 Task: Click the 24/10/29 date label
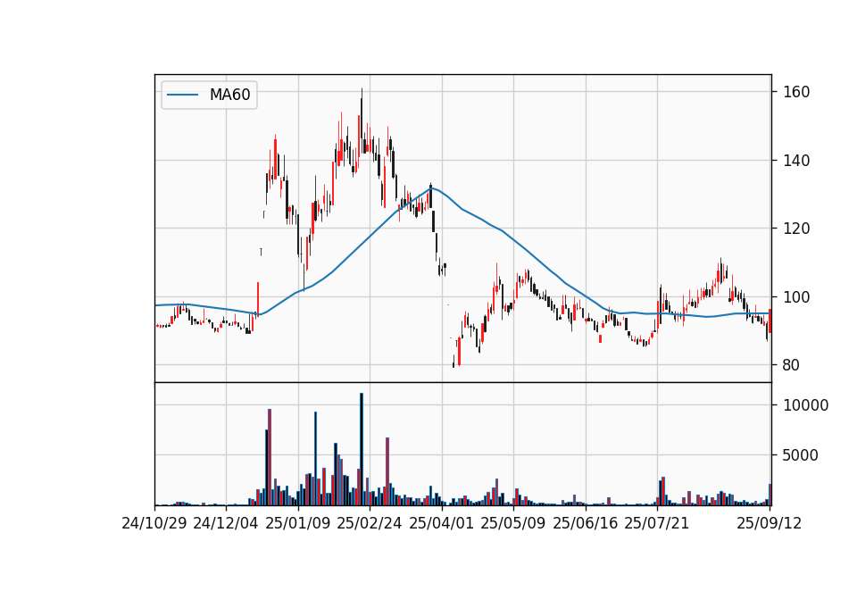(154, 523)
